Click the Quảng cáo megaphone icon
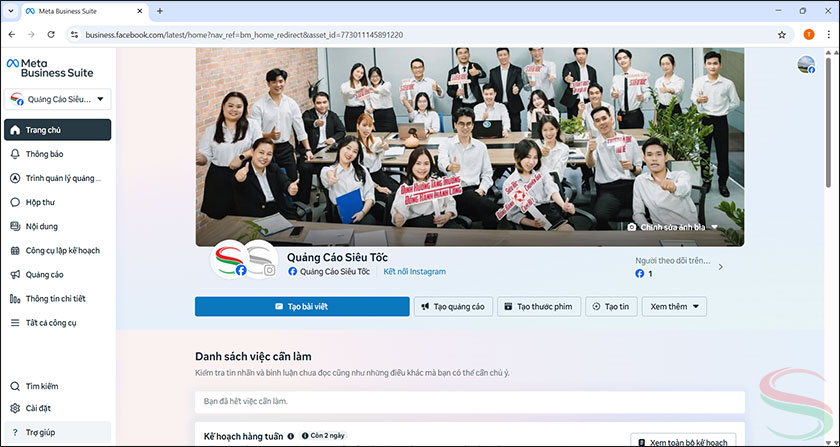Image resolution: width=840 pixels, height=447 pixels. tap(15, 275)
